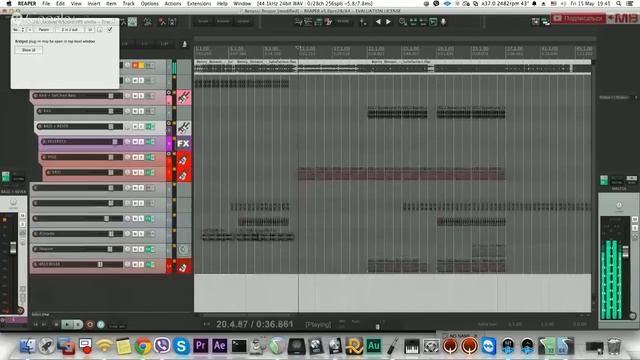This screenshot has height=360, width=640.
Task: Click the 2 in 2 out button
Action: [70, 29]
